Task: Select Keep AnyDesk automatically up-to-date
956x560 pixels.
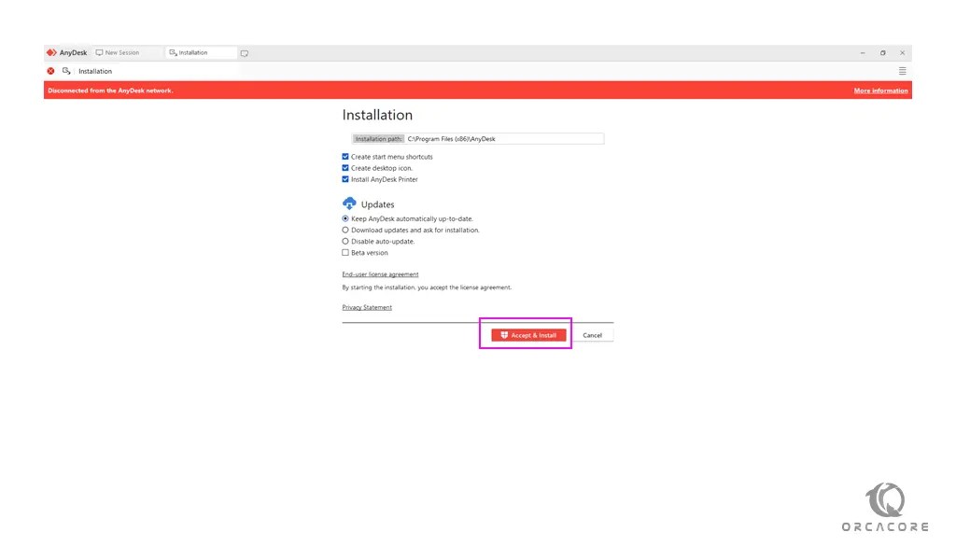Action: pos(345,218)
